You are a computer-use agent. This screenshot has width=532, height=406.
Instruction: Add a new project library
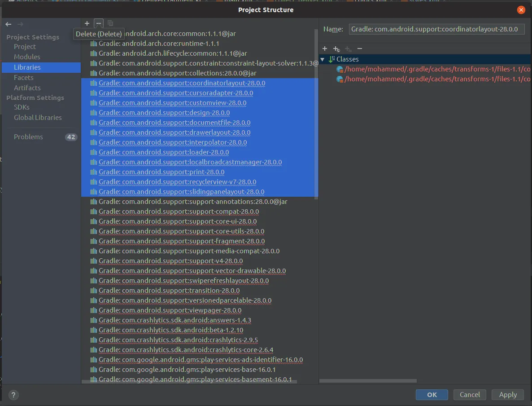point(87,23)
